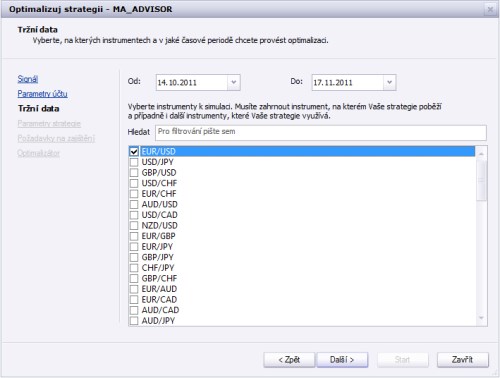
Task: Click the Parametry strategie step
Action: coord(49,124)
